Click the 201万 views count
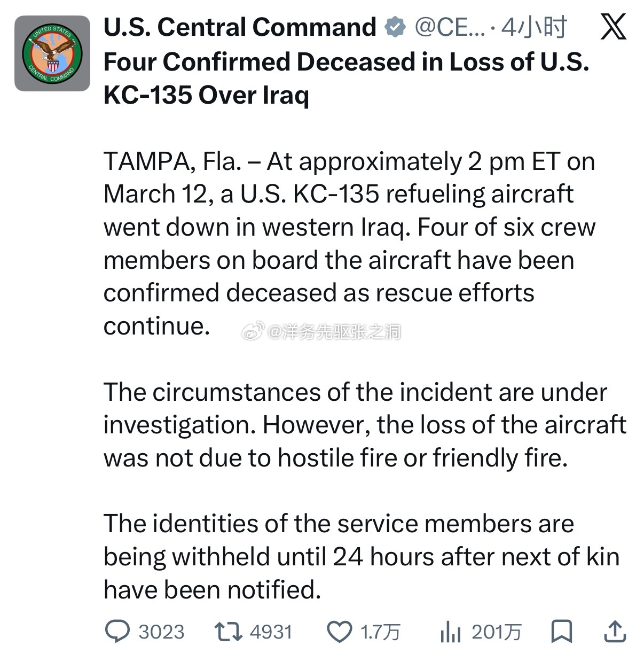This screenshot has height=661, width=644. (x=496, y=632)
